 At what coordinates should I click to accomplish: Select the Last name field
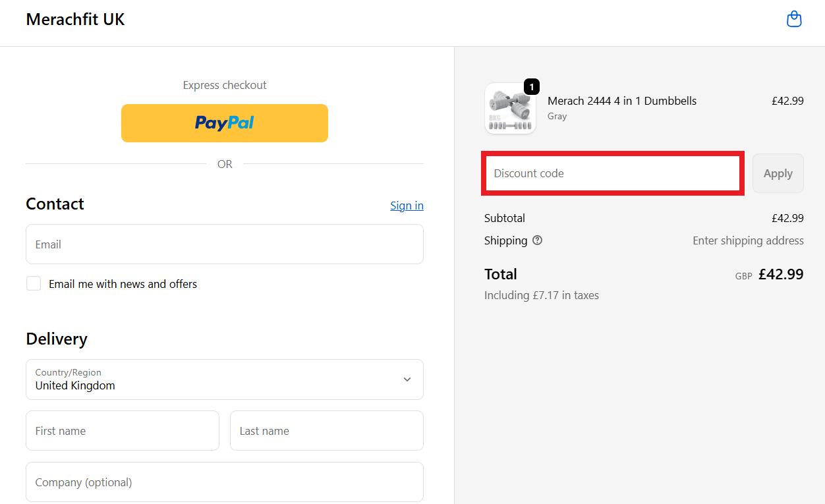tap(326, 431)
